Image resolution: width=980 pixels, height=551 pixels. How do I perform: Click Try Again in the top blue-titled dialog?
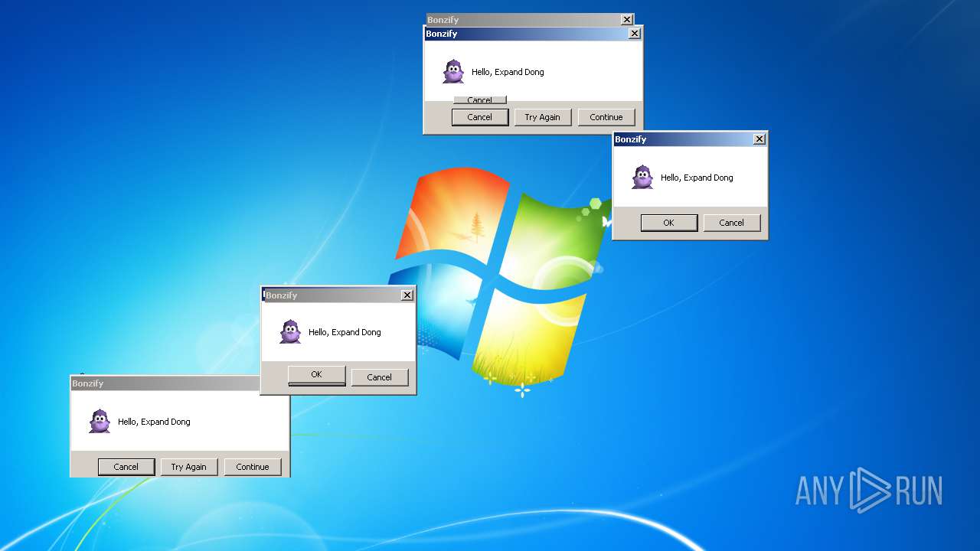543,117
